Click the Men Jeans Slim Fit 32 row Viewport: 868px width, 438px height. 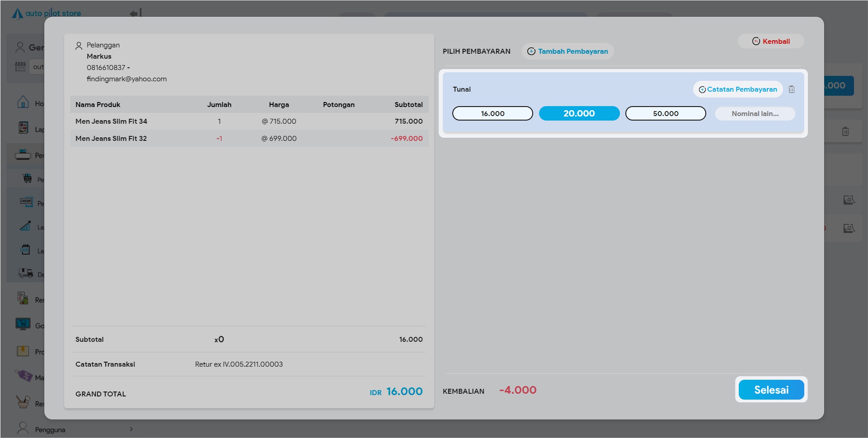pyautogui.click(x=249, y=139)
